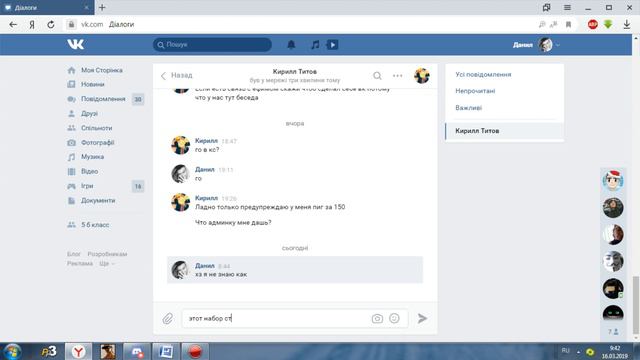Click the VK logo in header

(x=76, y=44)
